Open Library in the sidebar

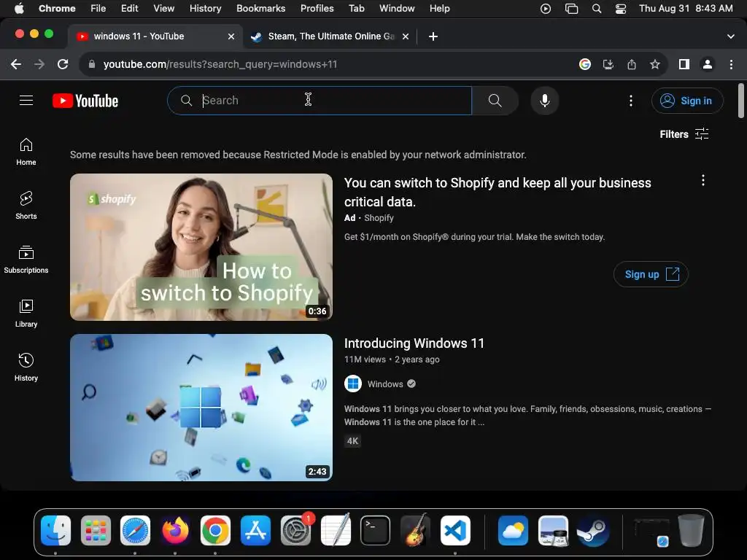point(26,314)
